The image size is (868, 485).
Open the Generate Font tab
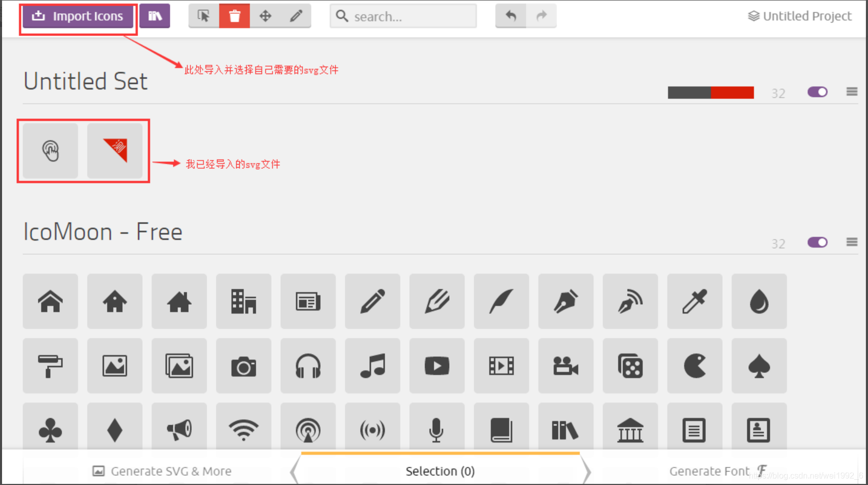click(x=718, y=471)
